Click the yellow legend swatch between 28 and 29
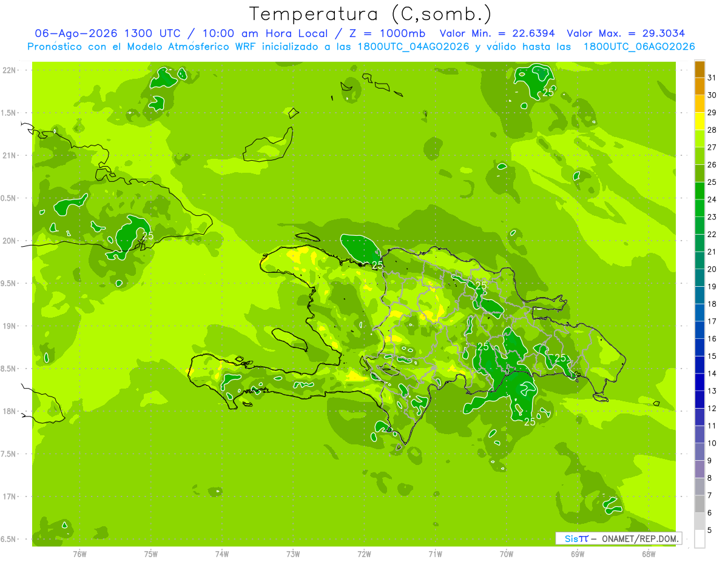The height and width of the screenshot is (562, 728). pos(699,121)
